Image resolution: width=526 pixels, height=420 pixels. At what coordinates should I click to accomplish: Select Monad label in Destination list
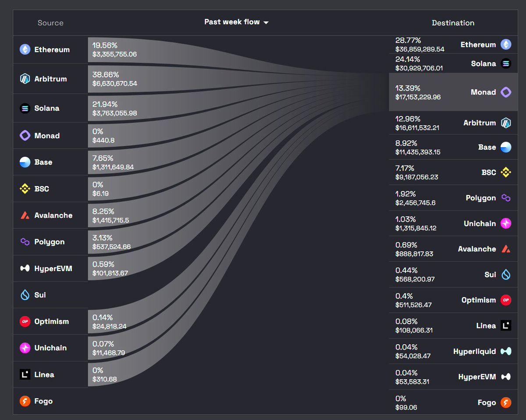click(x=483, y=92)
